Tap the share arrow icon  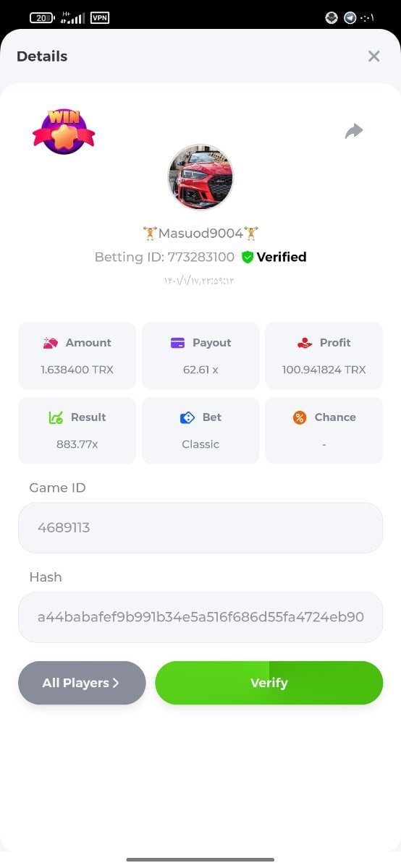pyautogui.click(x=353, y=131)
